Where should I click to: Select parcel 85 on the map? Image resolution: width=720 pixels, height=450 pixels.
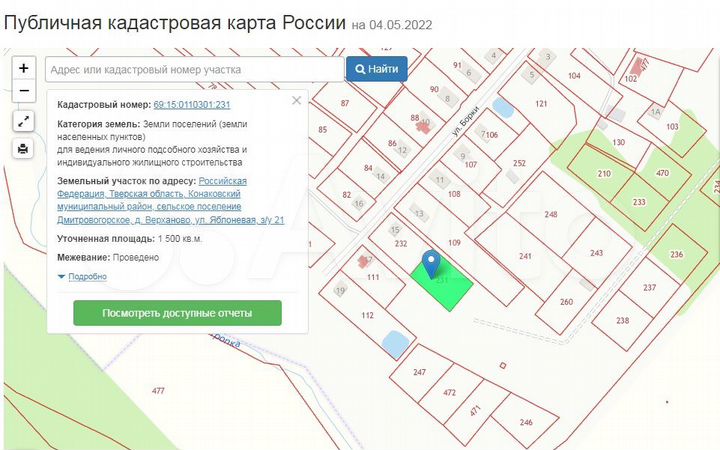click(x=323, y=129)
